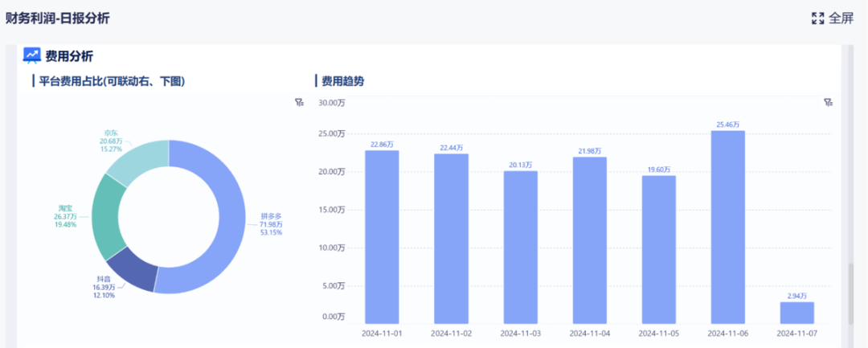The image size is (868, 348).
Task: Click the small 2.94万 bar
Action: tap(797, 313)
